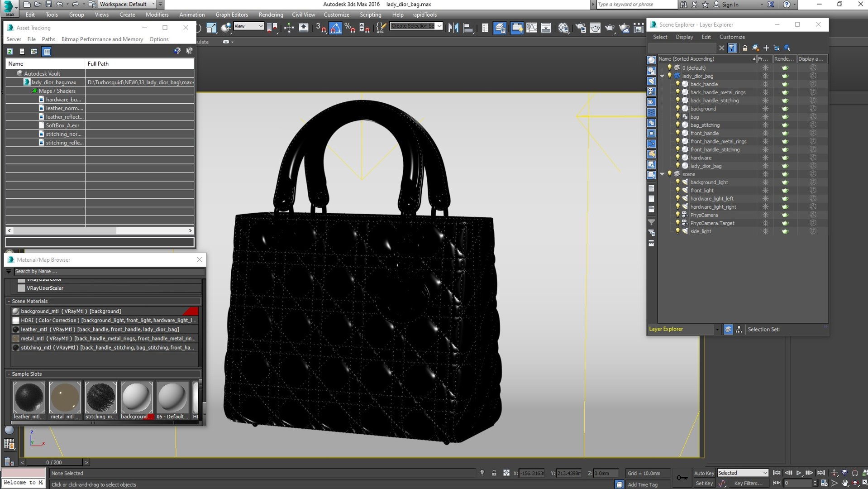Open the Material Editor from toolbar
The width and height of the screenshot is (868, 489).
(563, 28)
